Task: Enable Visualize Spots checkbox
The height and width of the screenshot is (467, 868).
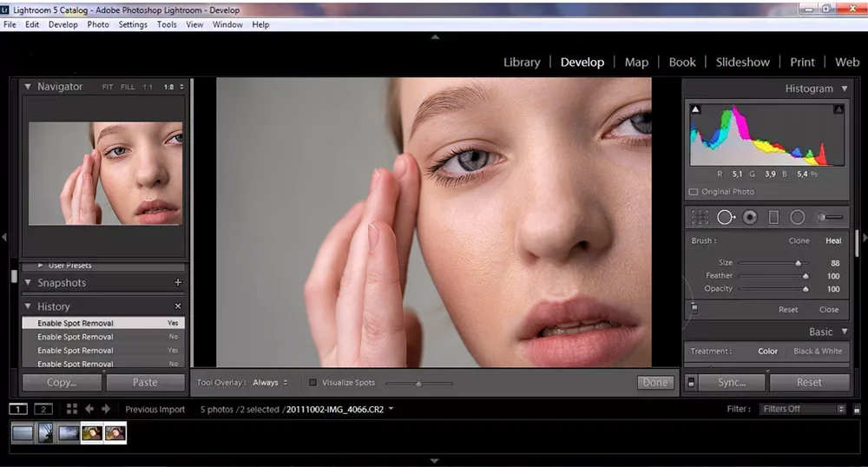Action: tap(312, 382)
